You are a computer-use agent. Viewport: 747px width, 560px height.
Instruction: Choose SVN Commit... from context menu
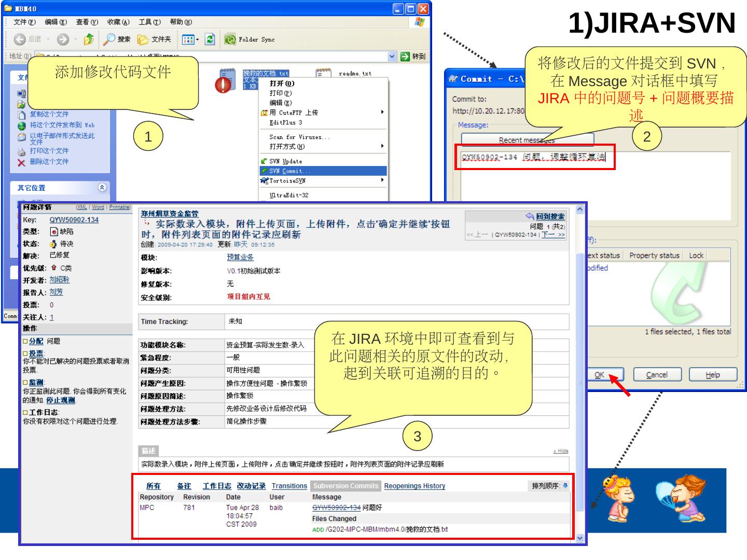tap(323, 171)
